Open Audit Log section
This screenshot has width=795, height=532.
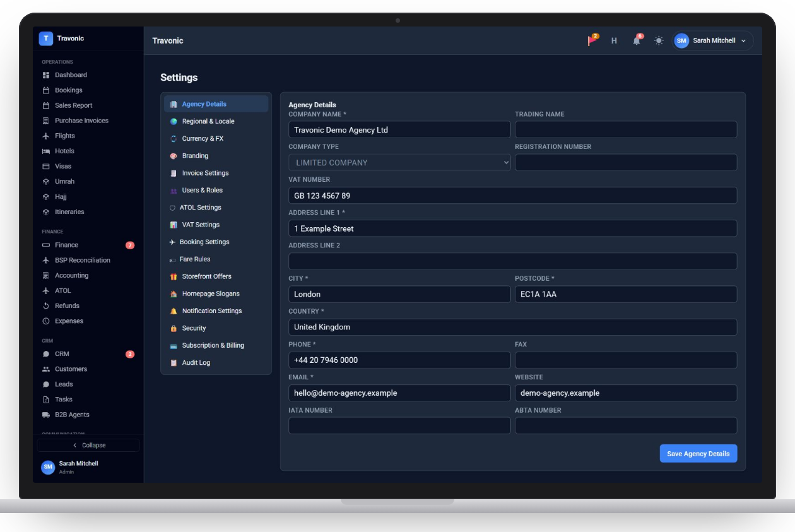(x=216, y=363)
